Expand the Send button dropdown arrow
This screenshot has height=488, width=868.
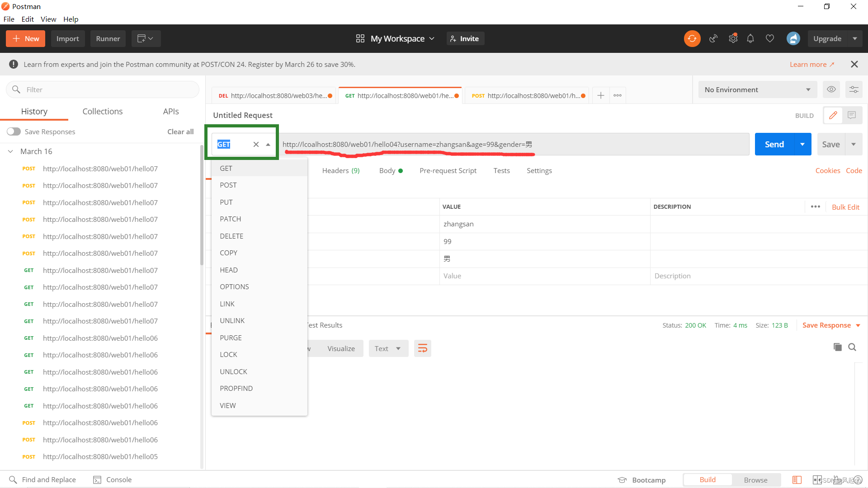(x=802, y=145)
